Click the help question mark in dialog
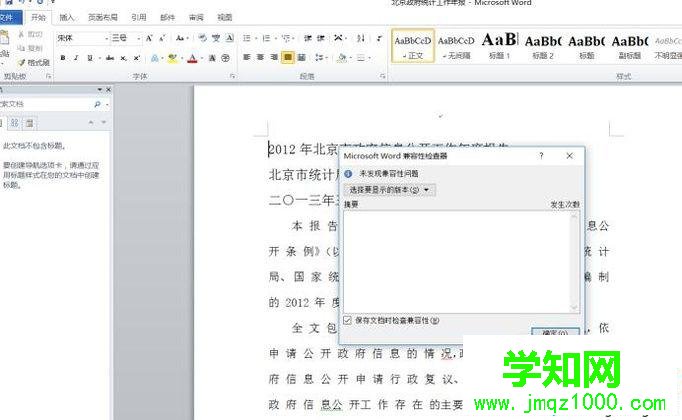 pos(542,156)
